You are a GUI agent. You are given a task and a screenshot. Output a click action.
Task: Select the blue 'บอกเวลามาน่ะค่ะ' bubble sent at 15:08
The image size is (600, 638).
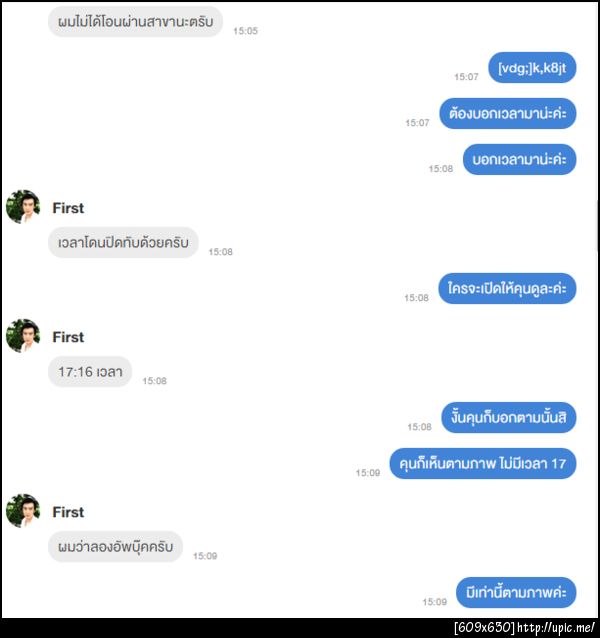point(519,160)
